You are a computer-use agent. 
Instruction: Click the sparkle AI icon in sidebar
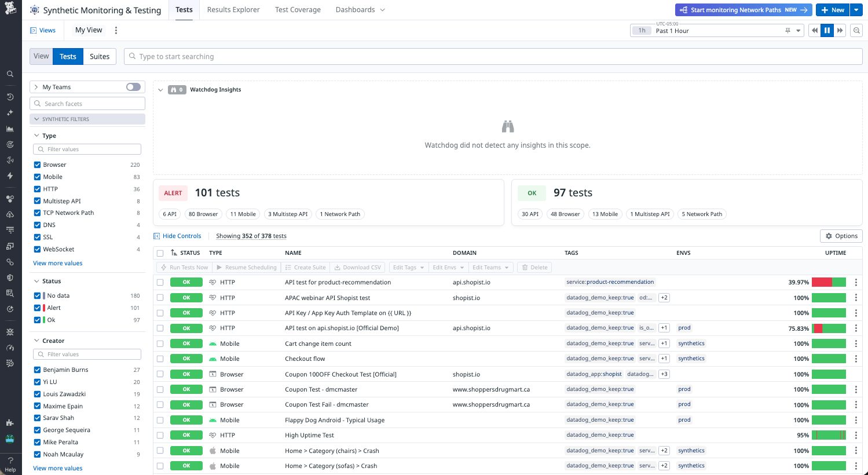[x=10, y=113]
